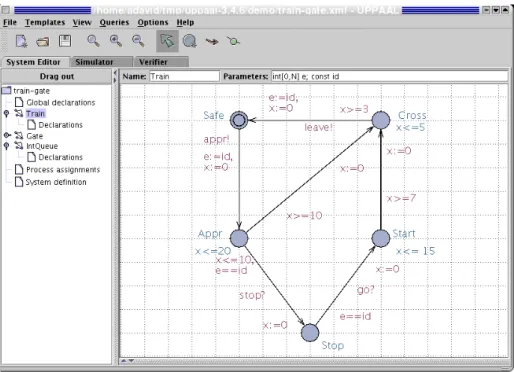
Task: Click the Zoom in magnifier icon
Action: point(116,41)
